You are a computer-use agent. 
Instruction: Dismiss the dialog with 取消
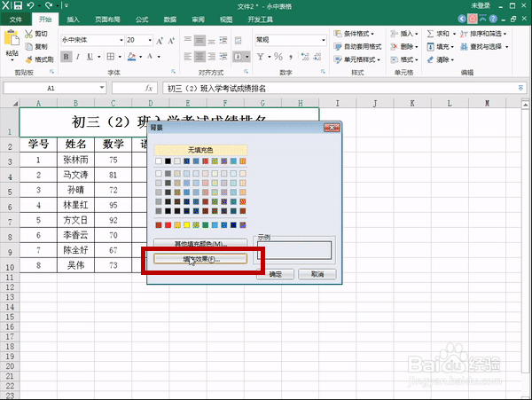click(317, 274)
